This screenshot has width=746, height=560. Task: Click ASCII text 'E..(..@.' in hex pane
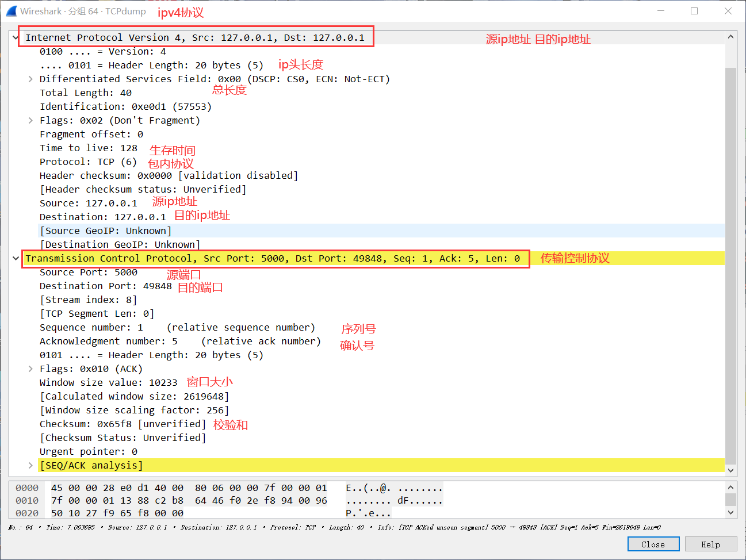(368, 488)
